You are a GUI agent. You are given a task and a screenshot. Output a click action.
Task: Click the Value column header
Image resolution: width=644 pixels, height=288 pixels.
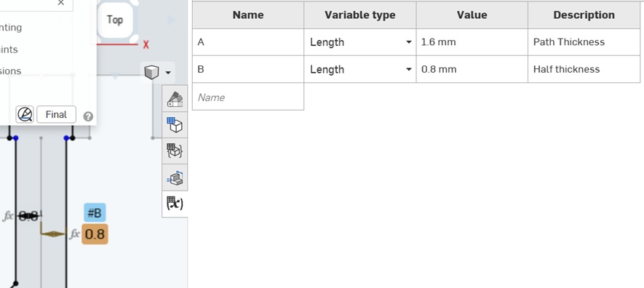tap(472, 15)
